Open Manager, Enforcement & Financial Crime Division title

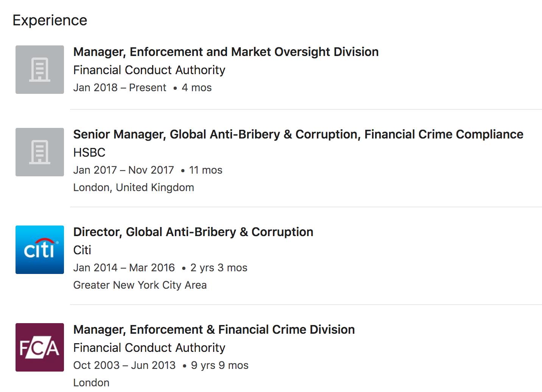pos(214,330)
